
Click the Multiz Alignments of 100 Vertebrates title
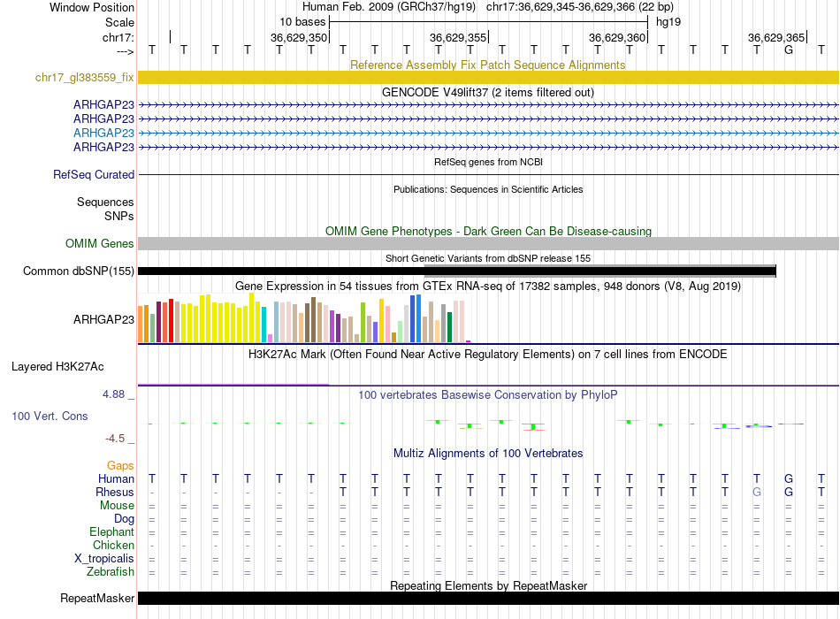[x=487, y=453]
